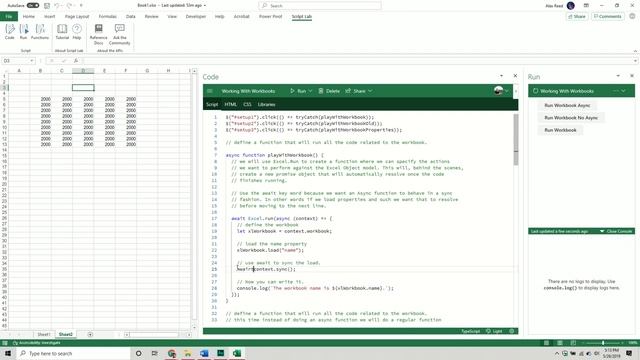Open the workbook title dropdown in title bar
This screenshot has width=640, height=360.
(204, 6)
